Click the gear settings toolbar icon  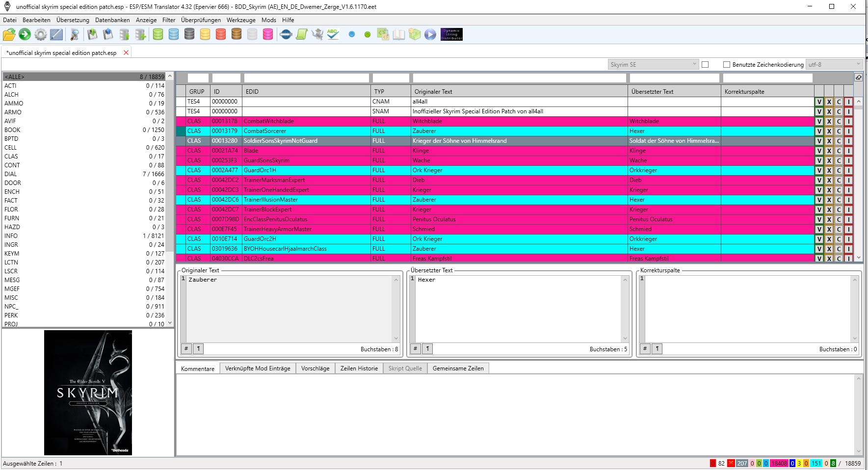point(41,34)
